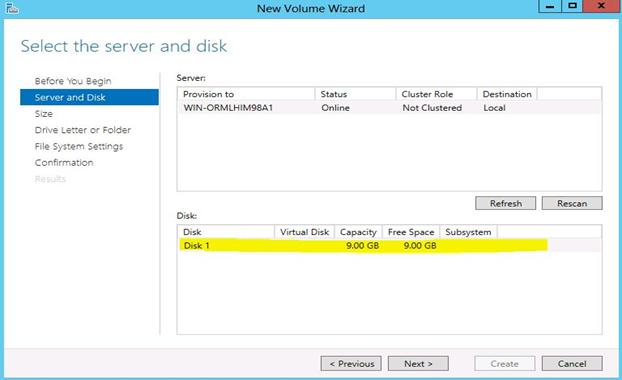Select the Server and Disk step
This screenshot has height=380, width=622.
89,97
